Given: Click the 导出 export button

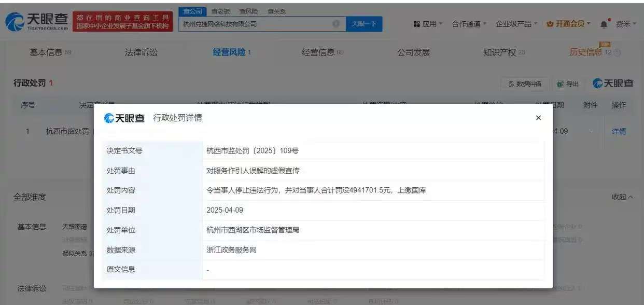Looking at the screenshot, I should point(568,84).
